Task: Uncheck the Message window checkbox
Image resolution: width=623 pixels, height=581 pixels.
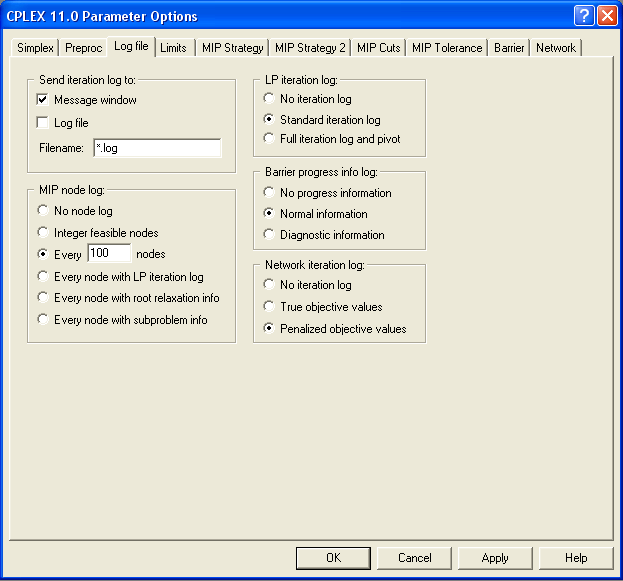Action: tap(43, 99)
